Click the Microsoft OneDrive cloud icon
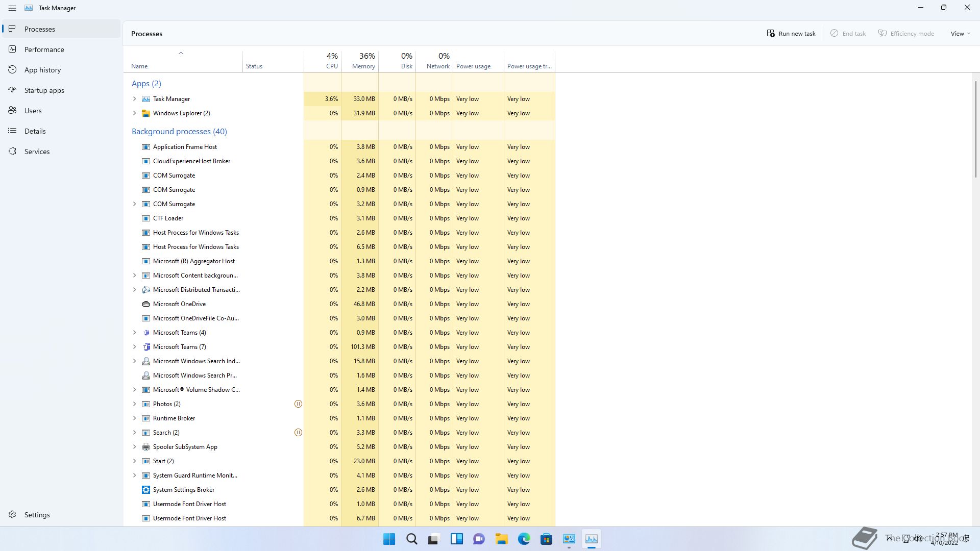This screenshot has height=551, width=980. 145,304
